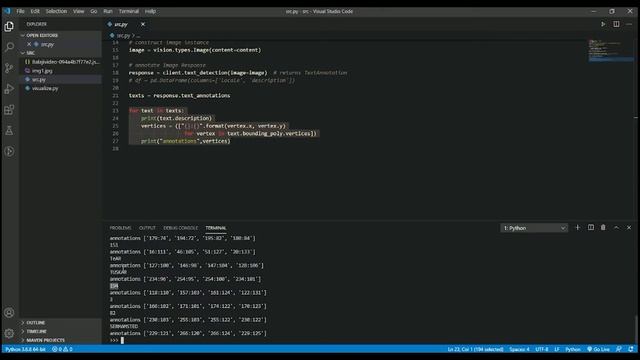Image resolution: width=640 pixels, height=360 pixels.
Task: Kill the terminal with trash icon
Action: [x=603, y=228]
